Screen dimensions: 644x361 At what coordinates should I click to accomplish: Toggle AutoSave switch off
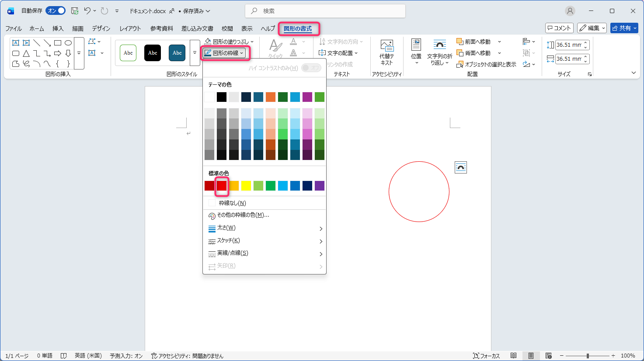[x=56, y=11]
